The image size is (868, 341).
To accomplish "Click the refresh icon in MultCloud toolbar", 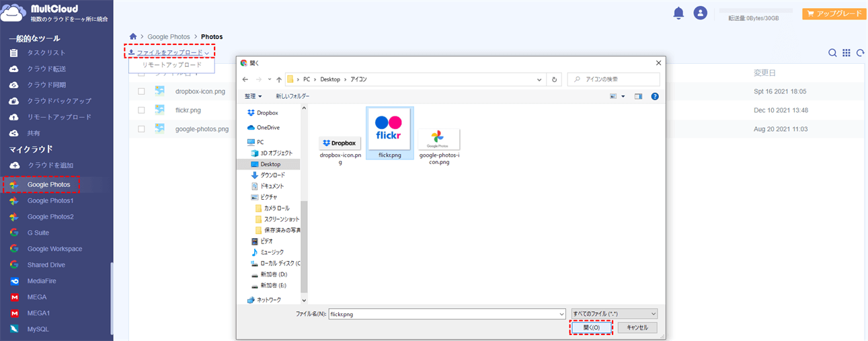I will [x=860, y=53].
